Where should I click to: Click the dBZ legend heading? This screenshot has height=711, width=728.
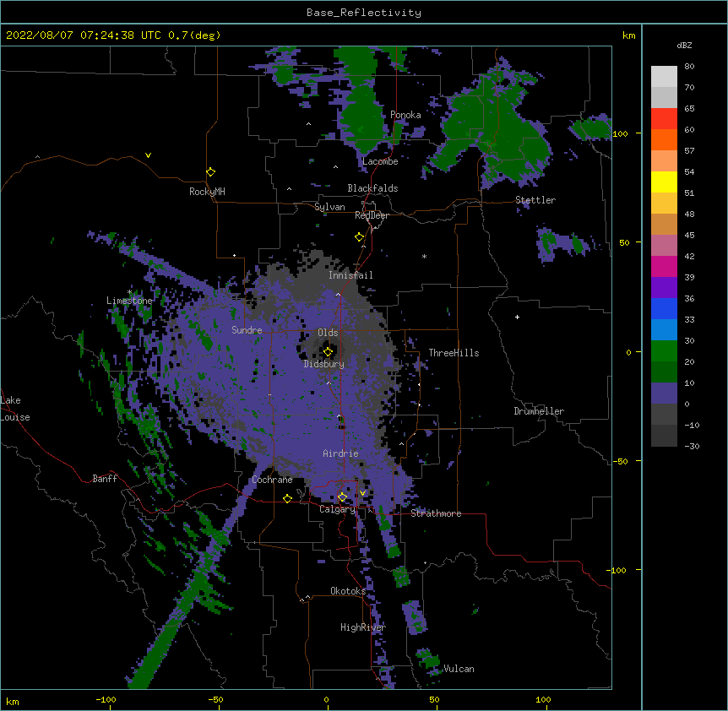click(x=684, y=46)
